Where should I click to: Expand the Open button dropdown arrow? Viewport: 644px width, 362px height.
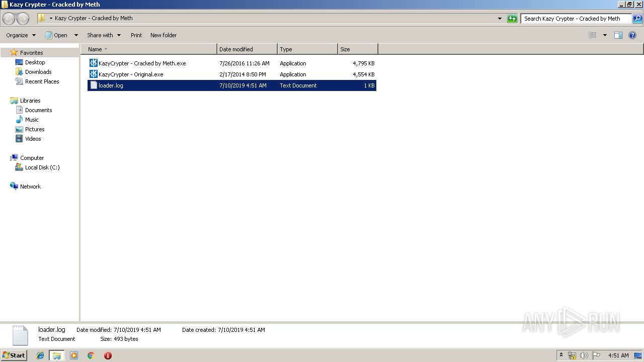(x=76, y=35)
